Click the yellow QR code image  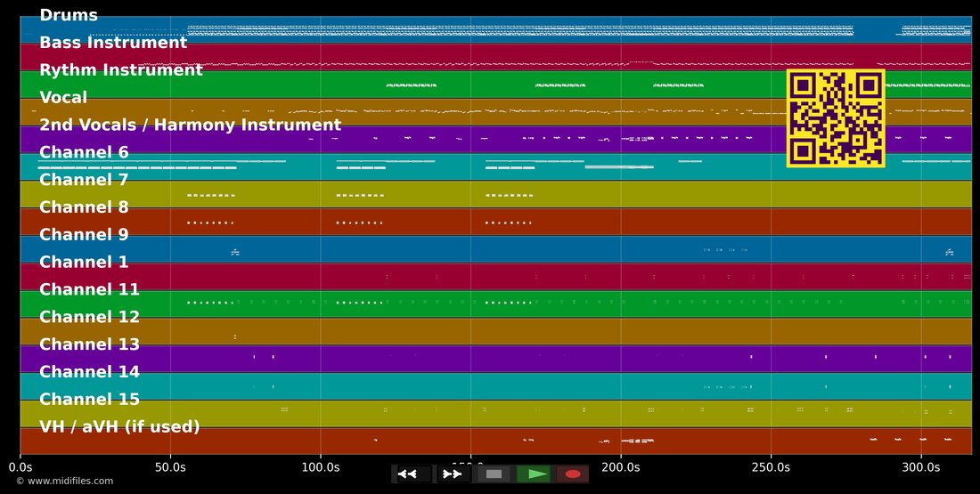836,118
